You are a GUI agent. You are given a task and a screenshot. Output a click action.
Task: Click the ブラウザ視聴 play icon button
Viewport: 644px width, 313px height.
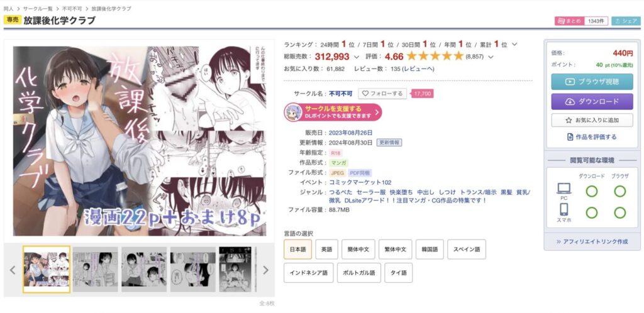[592, 82]
